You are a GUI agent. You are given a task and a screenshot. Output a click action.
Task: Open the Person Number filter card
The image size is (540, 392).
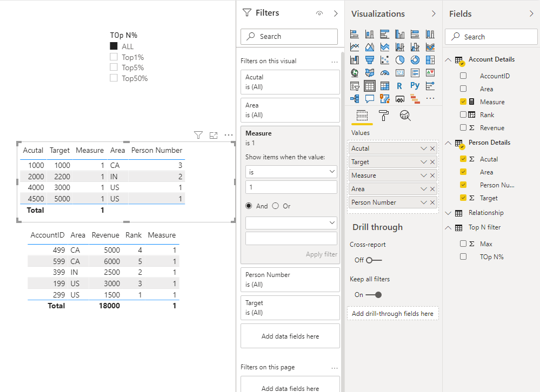[290, 280]
